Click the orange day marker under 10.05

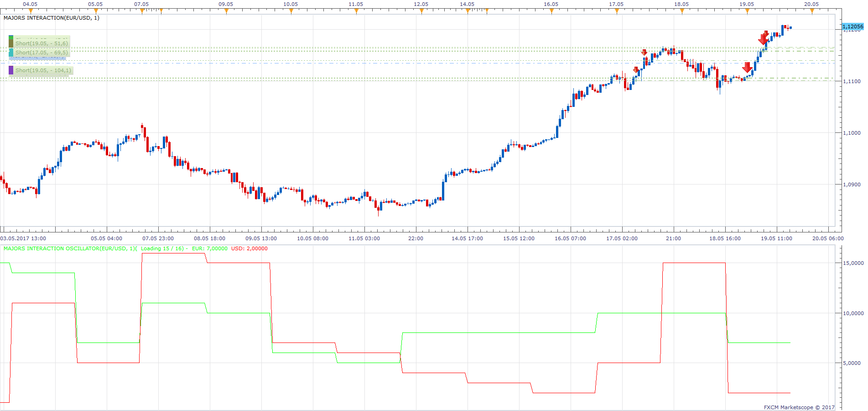pos(291,11)
